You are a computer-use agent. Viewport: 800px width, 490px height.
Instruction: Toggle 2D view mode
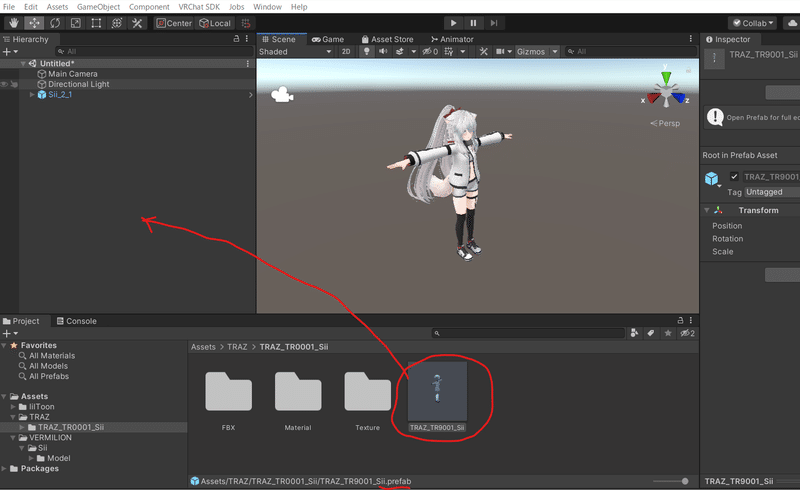point(346,52)
